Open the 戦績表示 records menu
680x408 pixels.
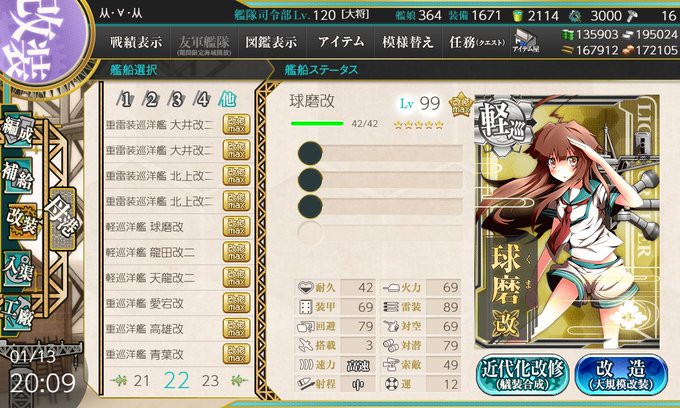click(x=136, y=42)
